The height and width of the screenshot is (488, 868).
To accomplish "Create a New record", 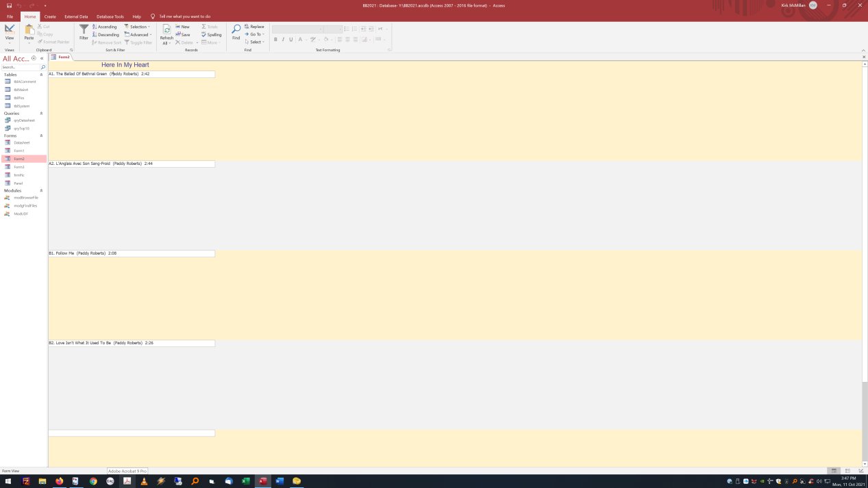I will 183,27.
